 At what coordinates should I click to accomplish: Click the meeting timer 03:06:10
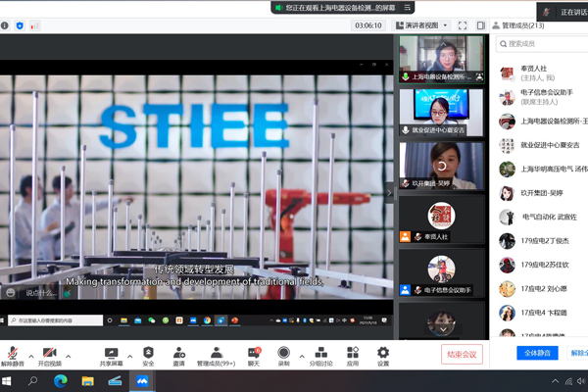pos(368,25)
